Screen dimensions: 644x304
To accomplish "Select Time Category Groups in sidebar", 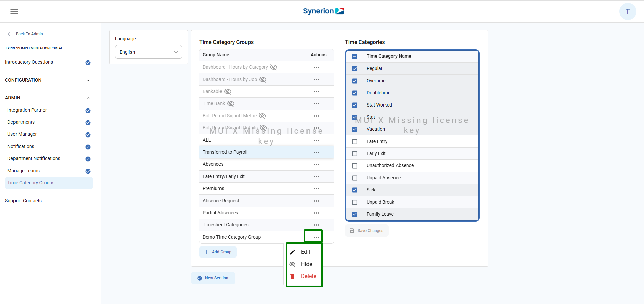I will click(x=49, y=183).
